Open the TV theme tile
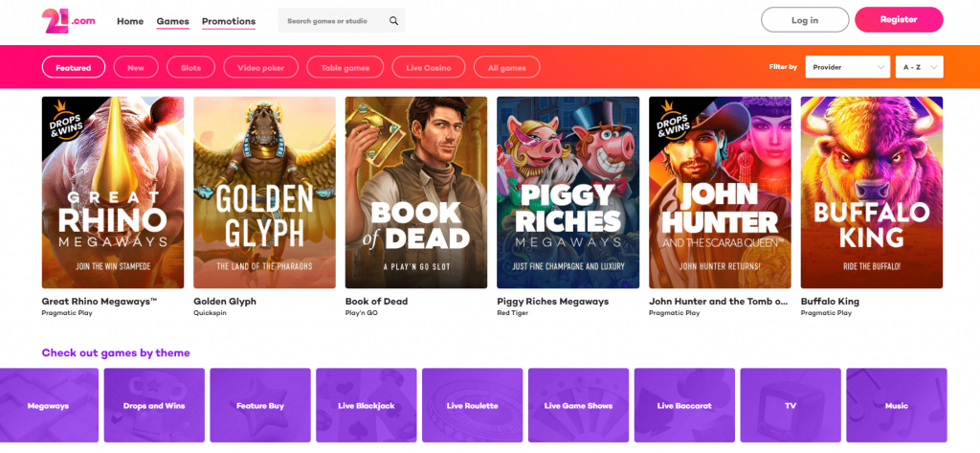 (791, 406)
